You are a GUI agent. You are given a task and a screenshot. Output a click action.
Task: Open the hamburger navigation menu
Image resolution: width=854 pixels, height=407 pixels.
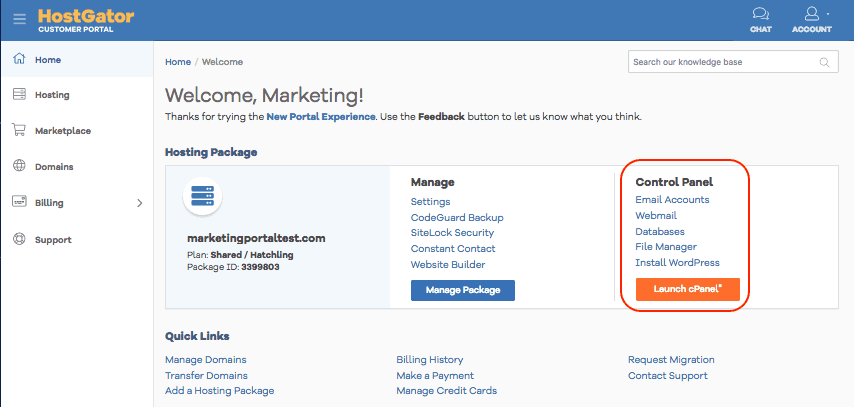(20, 19)
